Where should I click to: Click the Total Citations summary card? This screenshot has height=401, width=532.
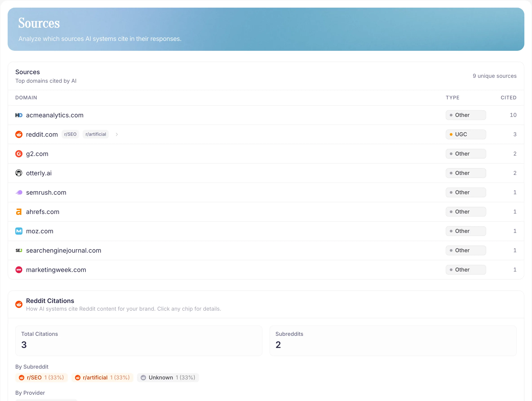139,340
